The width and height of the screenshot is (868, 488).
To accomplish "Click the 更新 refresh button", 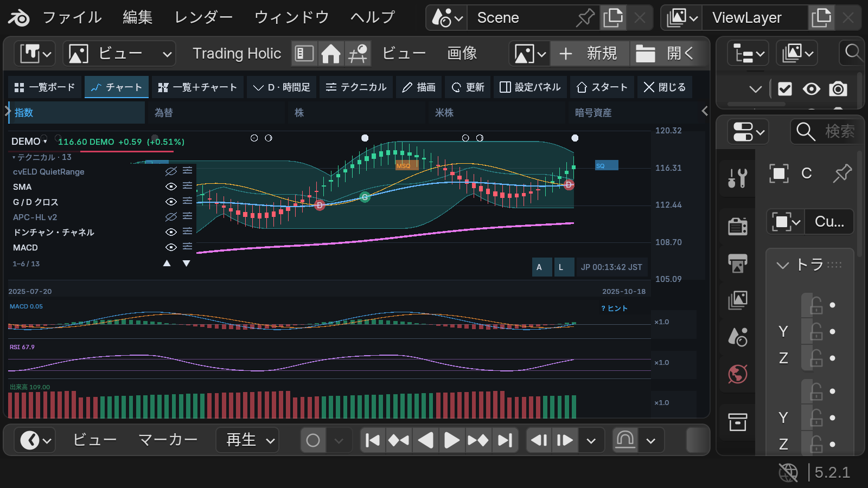I will pos(468,87).
